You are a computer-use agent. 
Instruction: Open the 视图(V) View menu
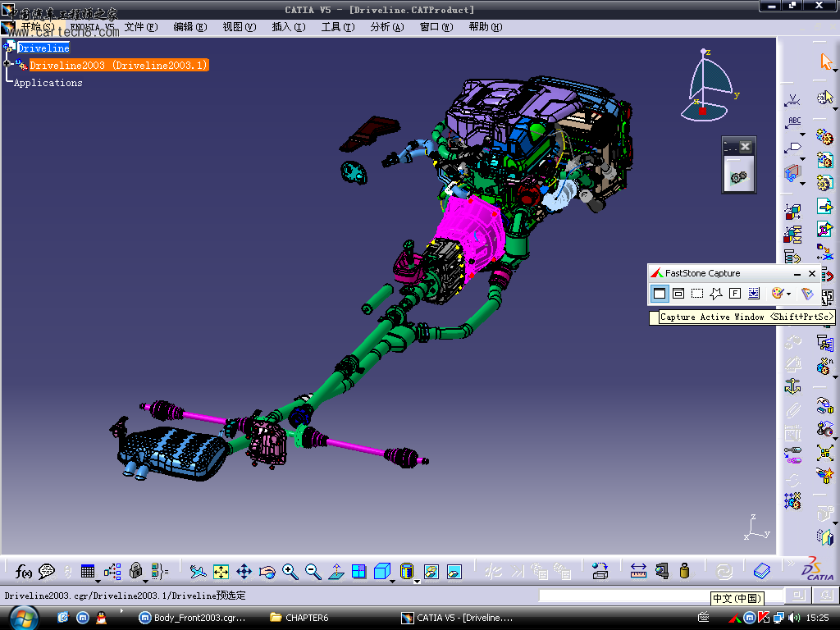(x=240, y=27)
